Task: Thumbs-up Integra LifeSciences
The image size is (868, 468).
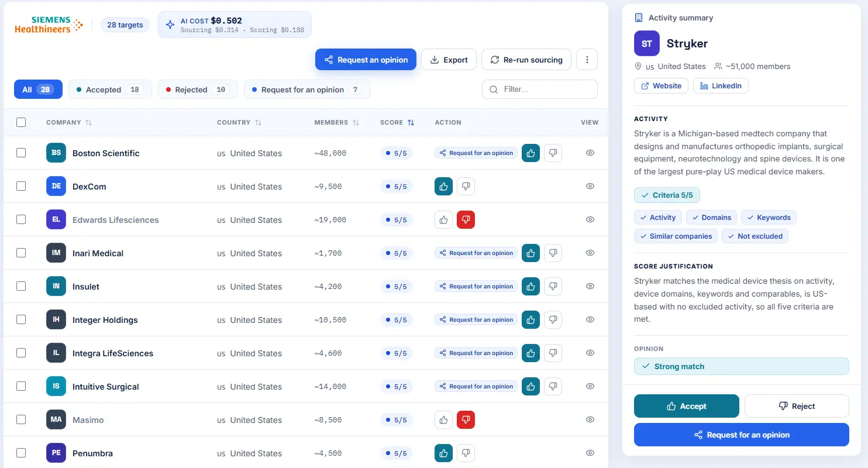Action: coord(531,353)
